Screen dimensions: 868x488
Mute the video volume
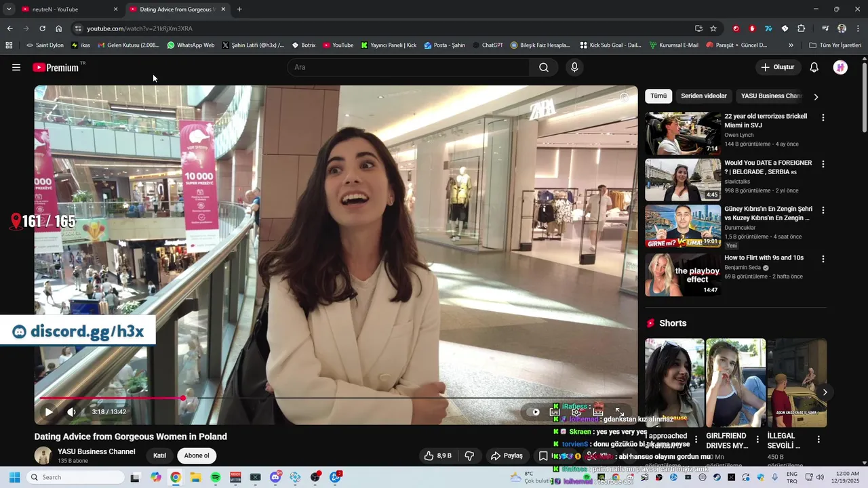click(72, 411)
